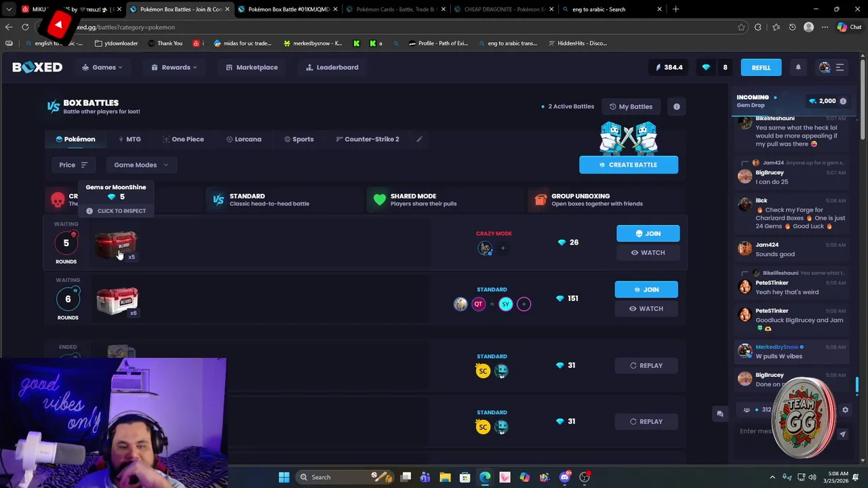This screenshot has width=868, height=488.
Task: Click iBck's chat username
Action: (762, 201)
